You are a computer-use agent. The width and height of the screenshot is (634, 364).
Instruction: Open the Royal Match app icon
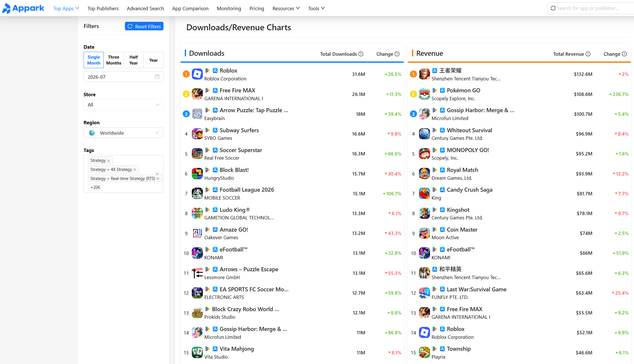(x=424, y=174)
